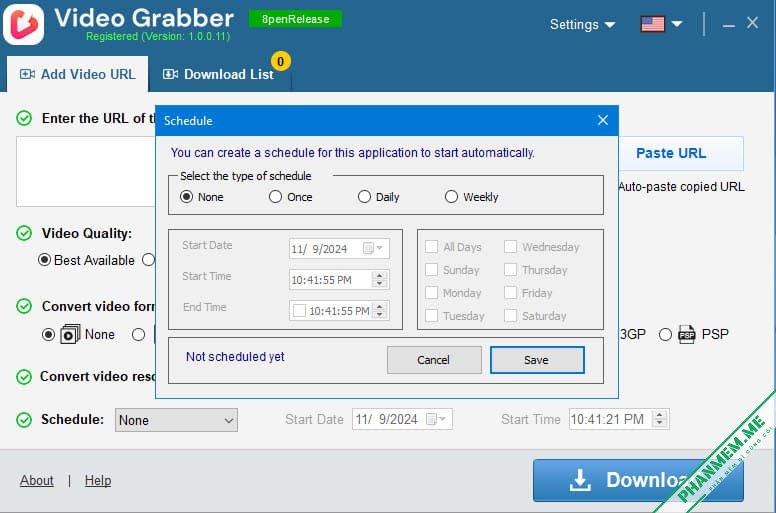Screen dimensions: 776x513
Task: Open the Settings dropdown menu
Action: point(582,24)
